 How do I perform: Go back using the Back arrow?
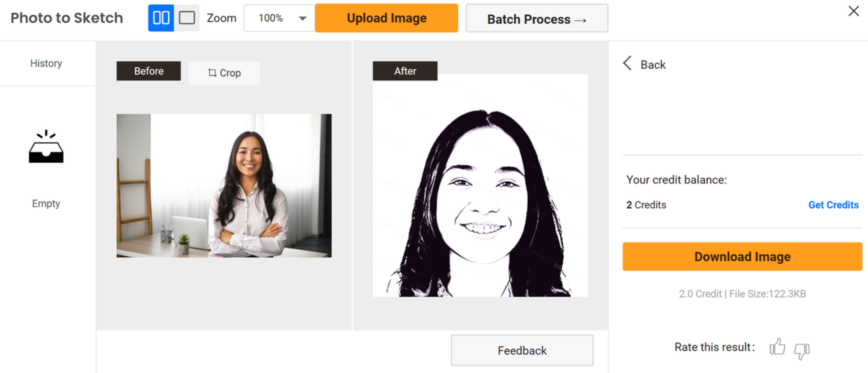coord(644,64)
